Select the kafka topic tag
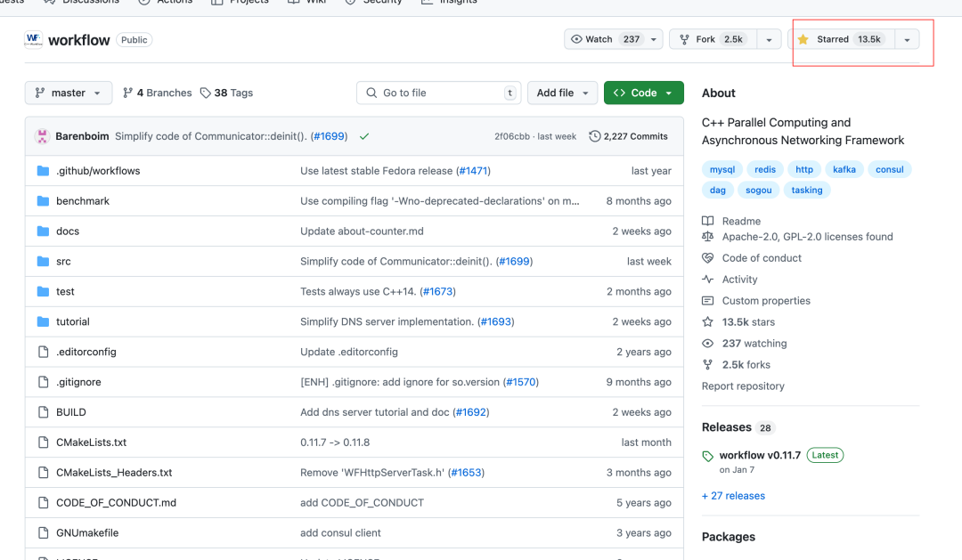The width and height of the screenshot is (962, 560). [x=844, y=169]
